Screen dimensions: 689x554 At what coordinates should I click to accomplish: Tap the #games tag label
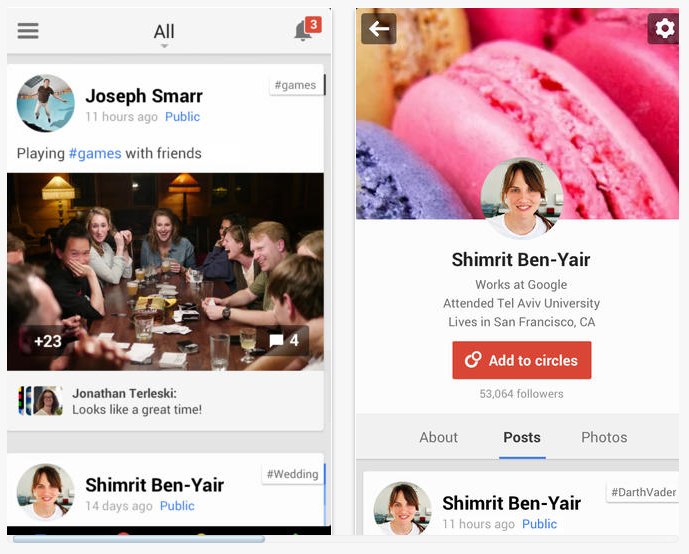click(x=295, y=85)
